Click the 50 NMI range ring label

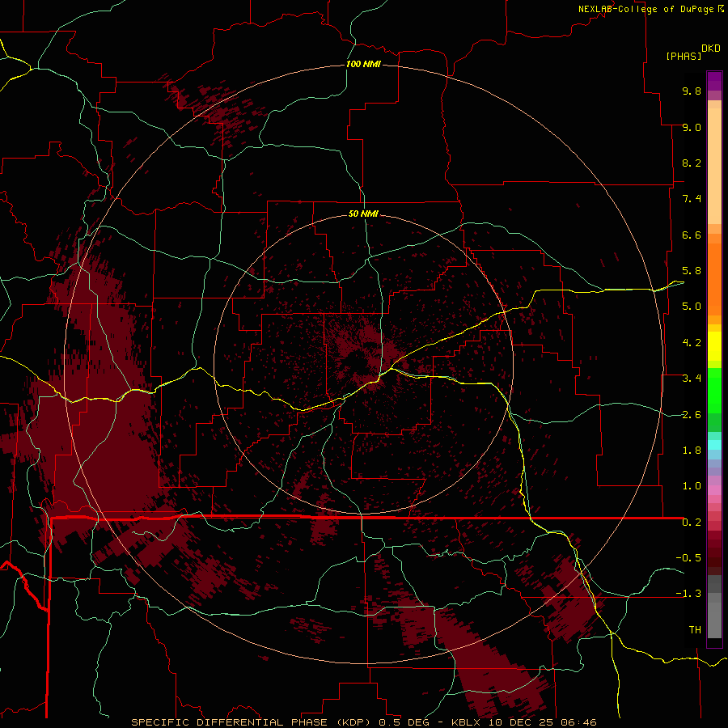pyautogui.click(x=363, y=214)
